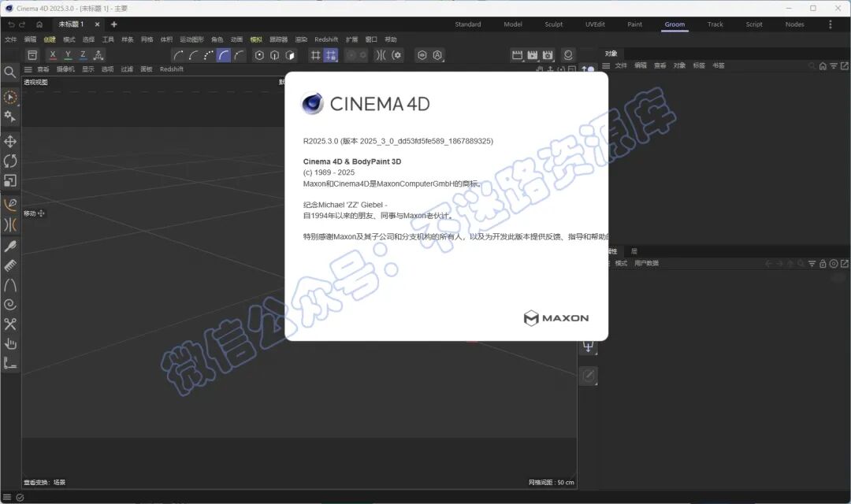Open the viewport 摄像机 menu

click(x=65, y=69)
